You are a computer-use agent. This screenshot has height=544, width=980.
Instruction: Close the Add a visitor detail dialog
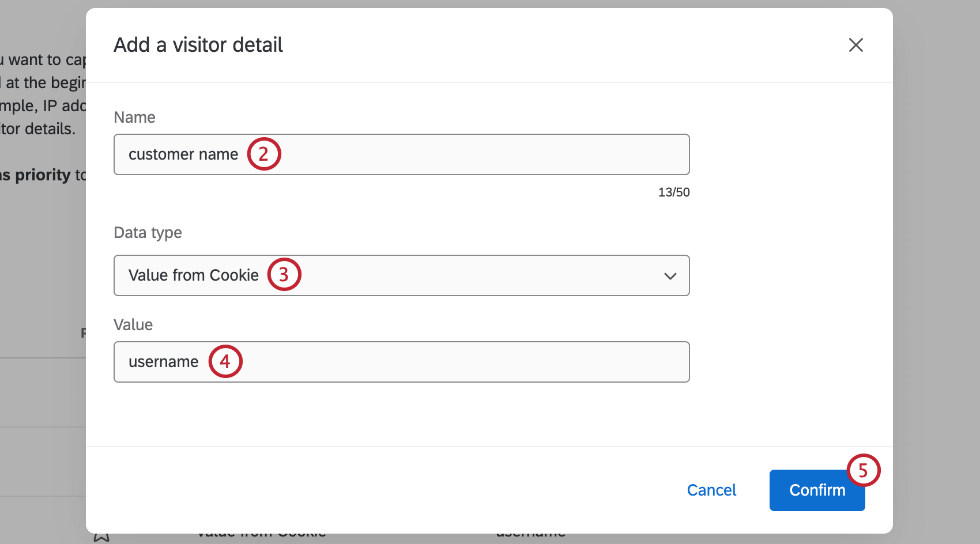point(855,45)
